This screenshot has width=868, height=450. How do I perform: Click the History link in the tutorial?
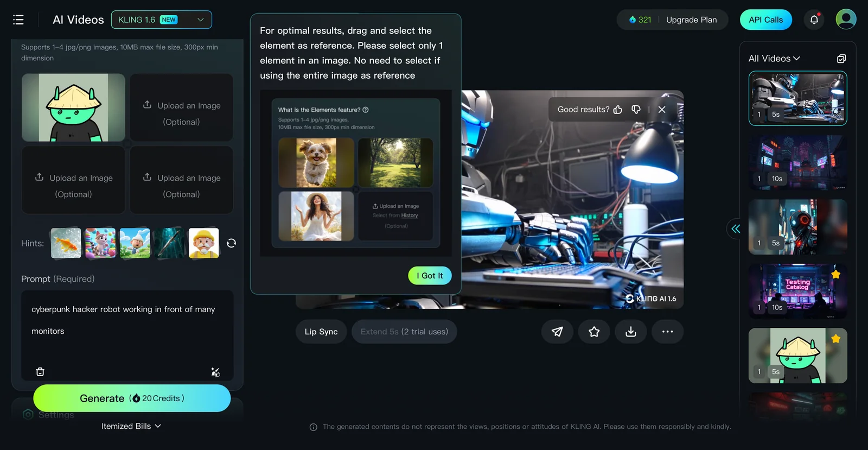(410, 216)
